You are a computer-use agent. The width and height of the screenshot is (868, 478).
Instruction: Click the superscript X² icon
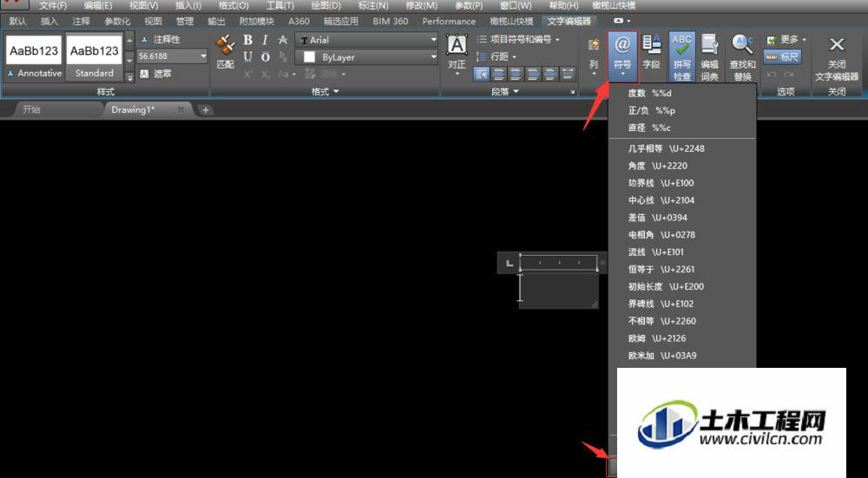(x=248, y=74)
